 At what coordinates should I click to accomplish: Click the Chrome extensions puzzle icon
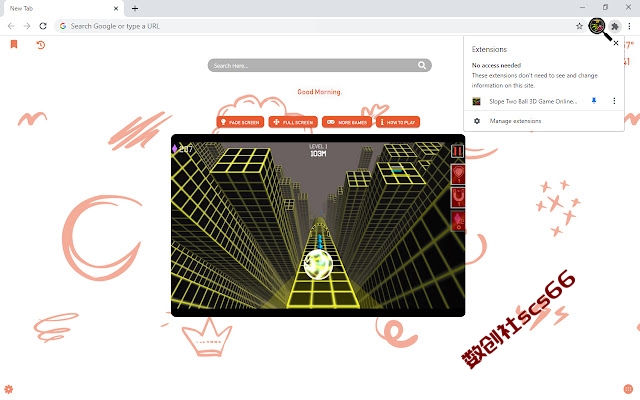pos(615,26)
